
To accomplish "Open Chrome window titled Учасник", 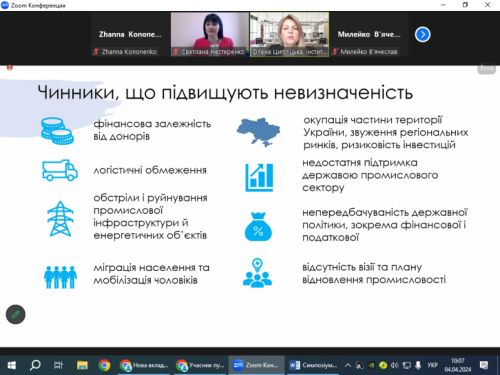I will click(200, 366).
